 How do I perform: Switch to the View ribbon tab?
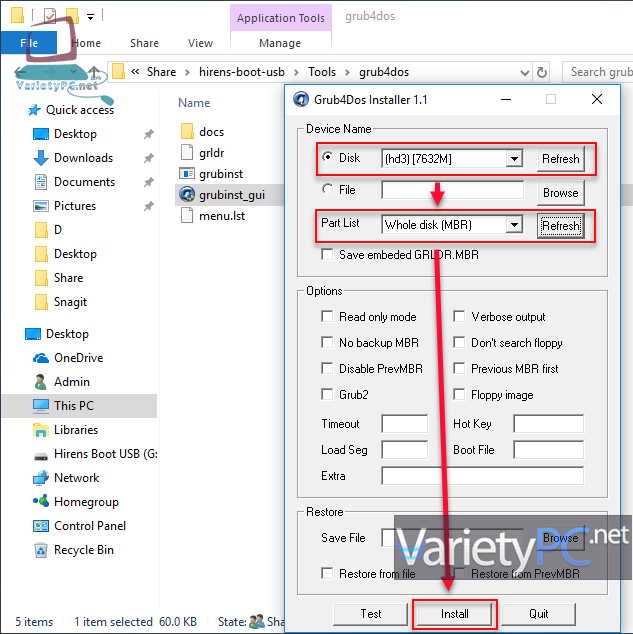tap(200, 43)
